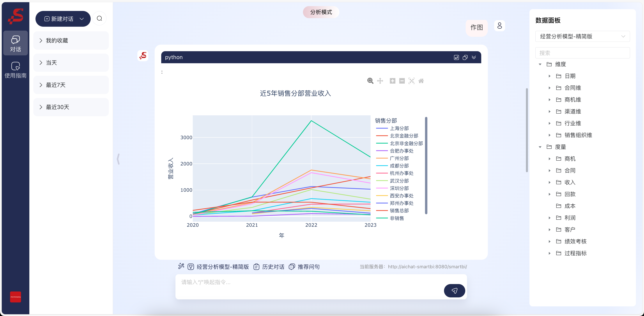Reset chart axes with home icon
Viewport: 644px width, 316px height.
click(x=421, y=81)
